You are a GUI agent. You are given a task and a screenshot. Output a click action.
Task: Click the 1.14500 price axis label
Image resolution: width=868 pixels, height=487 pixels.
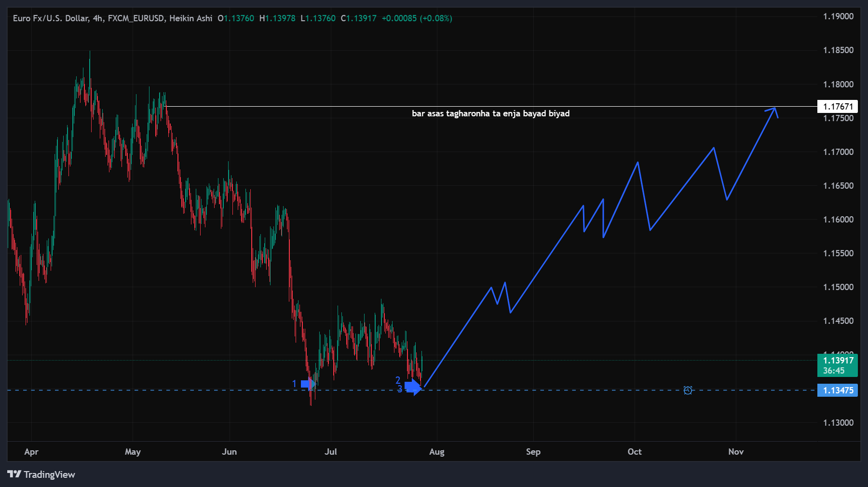tap(838, 321)
